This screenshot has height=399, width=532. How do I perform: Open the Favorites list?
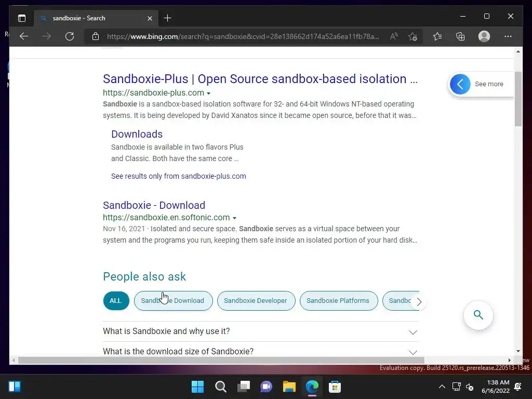tap(437, 36)
